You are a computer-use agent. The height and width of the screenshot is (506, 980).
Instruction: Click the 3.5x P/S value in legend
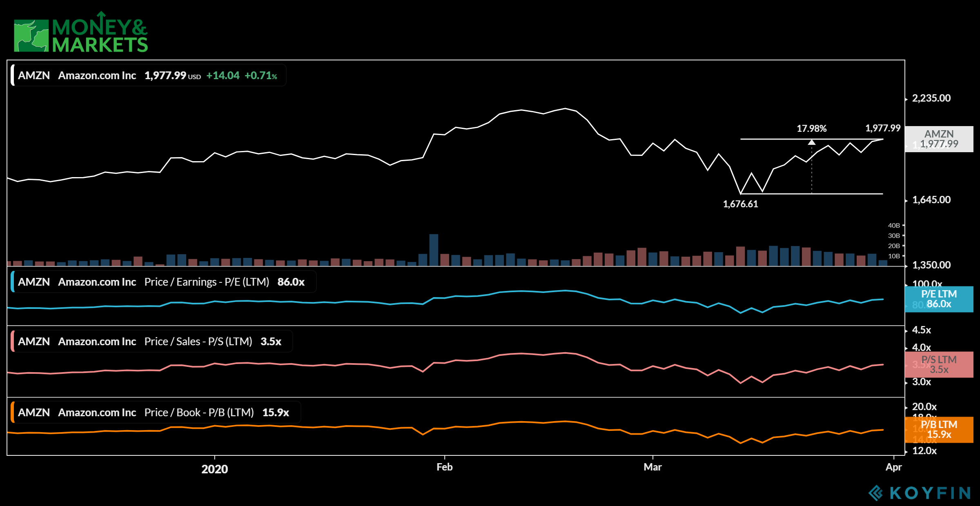(271, 342)
